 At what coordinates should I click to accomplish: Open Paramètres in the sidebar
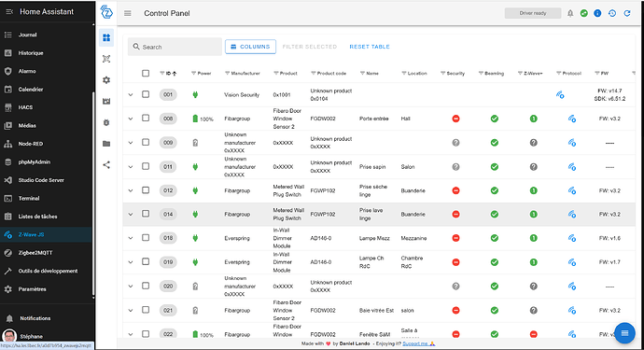47,289
